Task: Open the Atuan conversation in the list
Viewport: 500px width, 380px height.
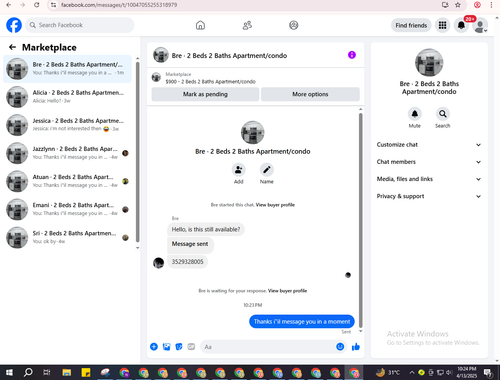Action: [x=67, y=181]
